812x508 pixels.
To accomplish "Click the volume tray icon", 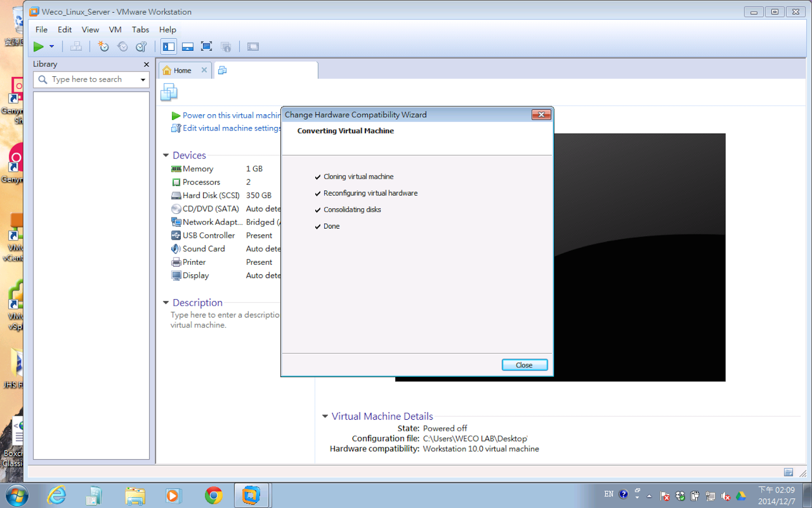I will 726,496.
